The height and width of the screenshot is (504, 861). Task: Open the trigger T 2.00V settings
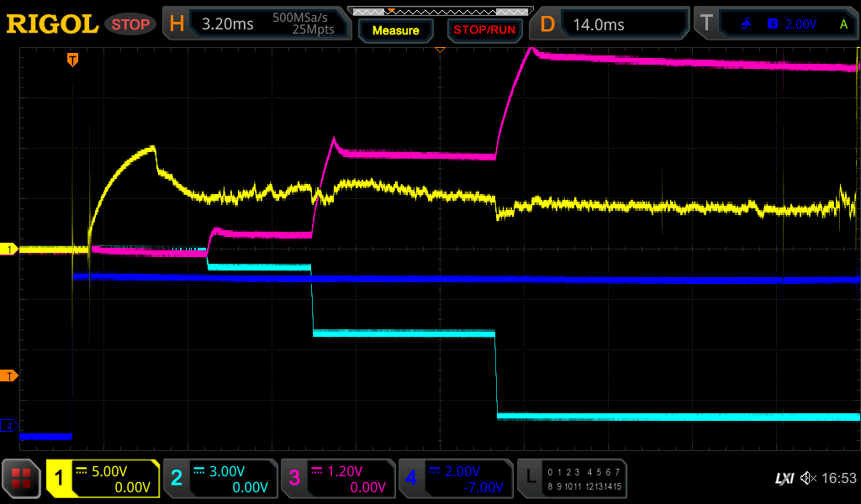(x=774, y=24)
